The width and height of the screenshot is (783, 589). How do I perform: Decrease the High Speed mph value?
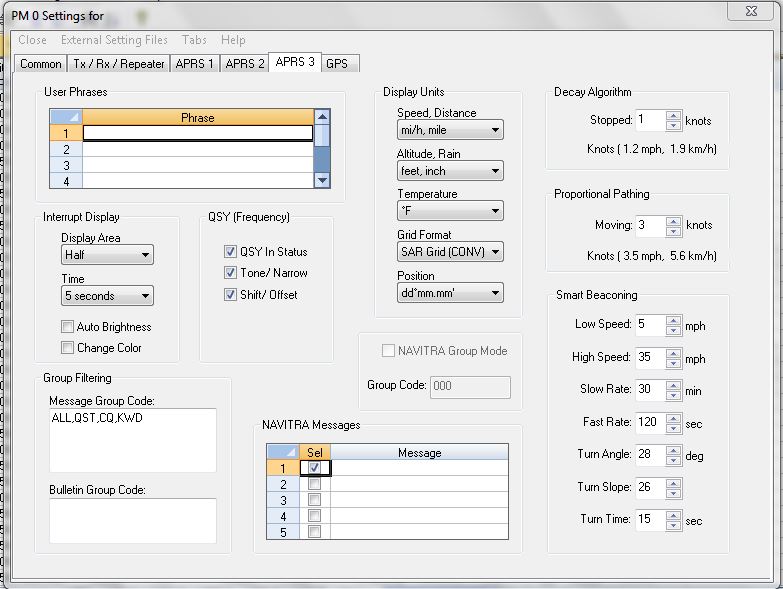click(x=673, y=362)
